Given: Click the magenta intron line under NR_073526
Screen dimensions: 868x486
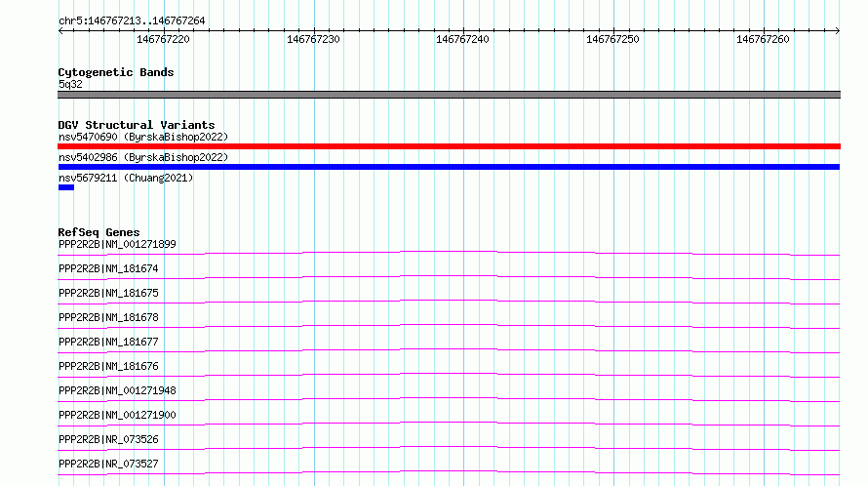Looking at the screenshot, I should tap(449, 447).
